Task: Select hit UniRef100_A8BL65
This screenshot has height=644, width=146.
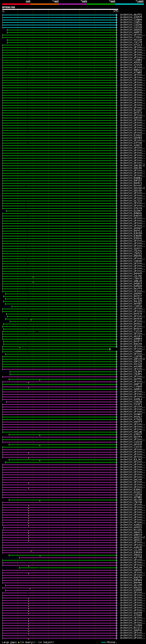Action: coord(131,281)
